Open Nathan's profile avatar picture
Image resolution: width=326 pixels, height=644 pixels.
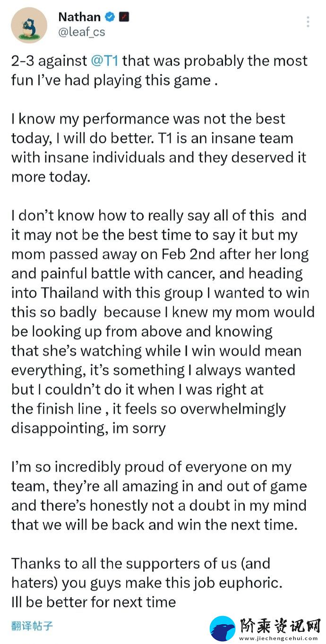pos(29,25)
